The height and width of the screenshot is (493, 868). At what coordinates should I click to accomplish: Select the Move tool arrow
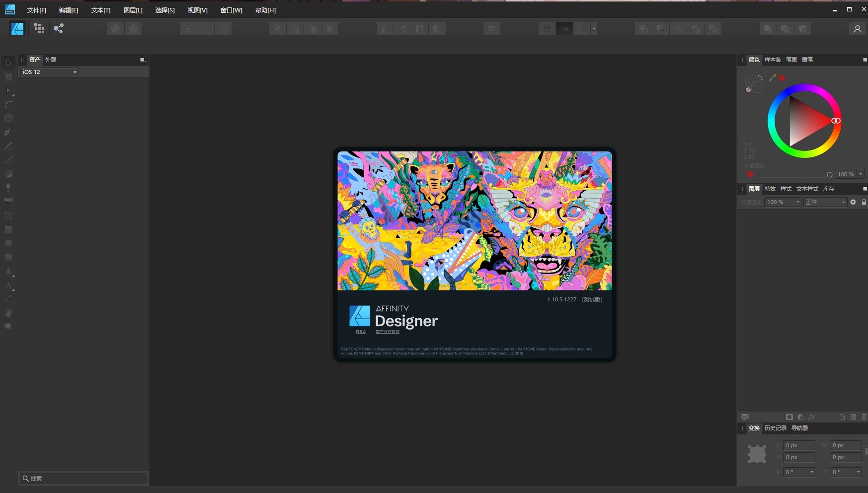tap(8, 63)
